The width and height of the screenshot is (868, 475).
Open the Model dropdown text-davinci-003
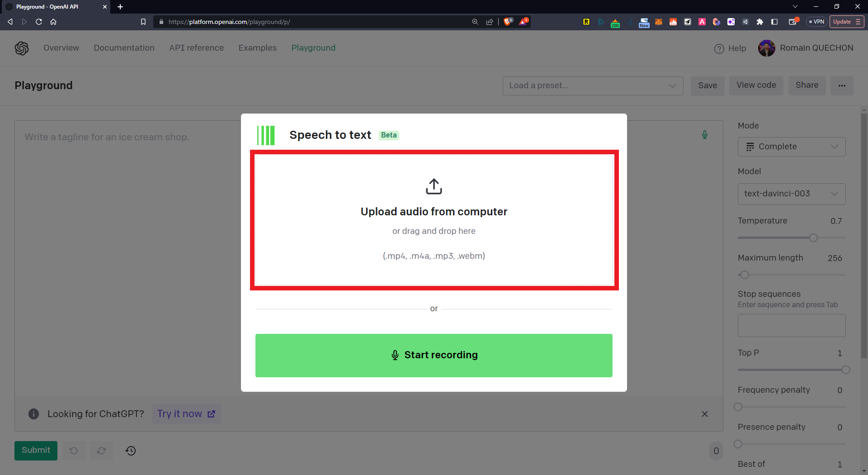pos(791,194)
